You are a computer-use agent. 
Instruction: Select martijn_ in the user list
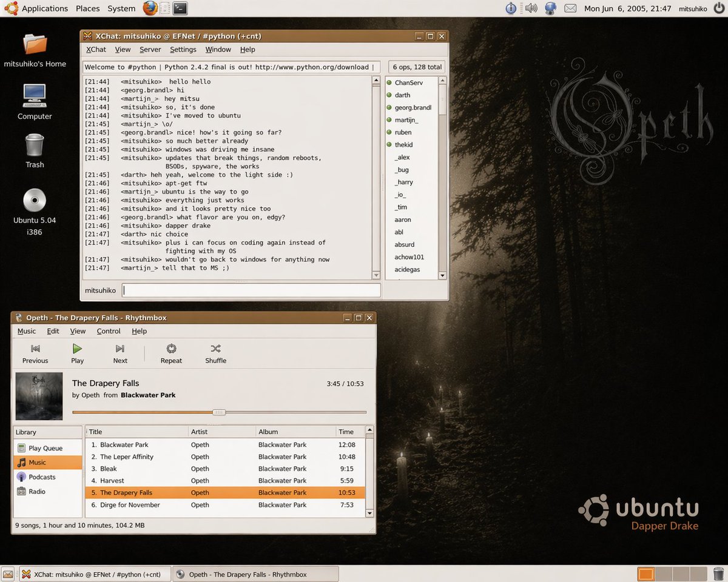411,120
